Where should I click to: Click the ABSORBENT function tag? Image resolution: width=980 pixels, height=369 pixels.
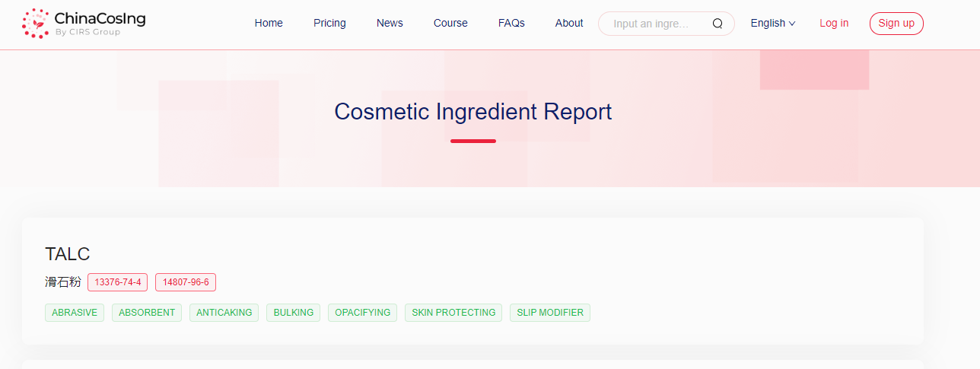pyautogui.click(x=147, y=313)
